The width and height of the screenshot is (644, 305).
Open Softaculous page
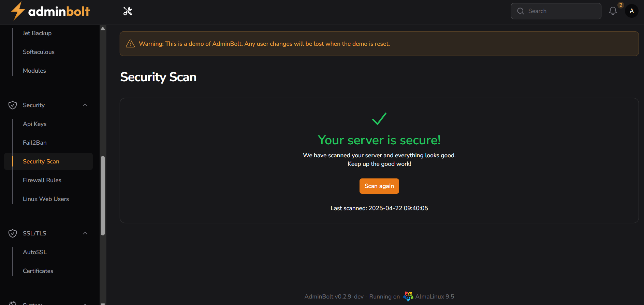pyautogui.click(x=39, y=52)
